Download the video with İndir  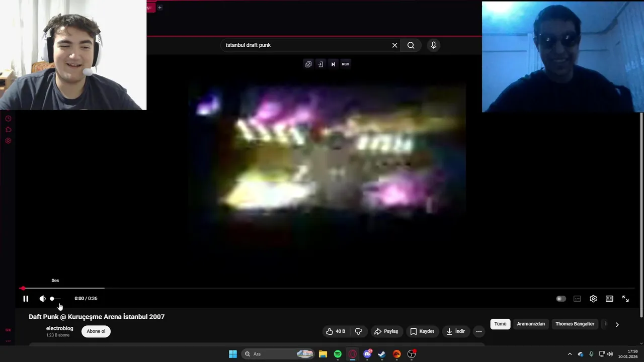click(455, 331)
